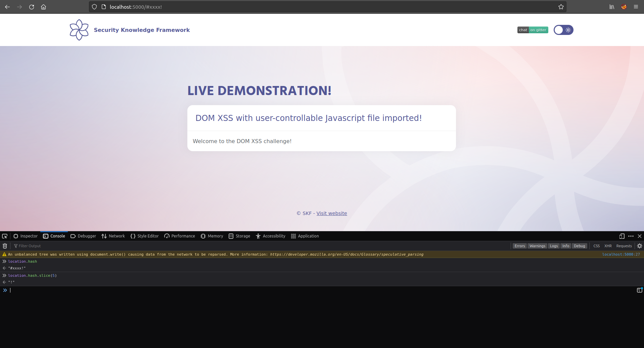The image size is (644, 348).
Task: Open the Firefox application menu
Action: pos(636,7)
